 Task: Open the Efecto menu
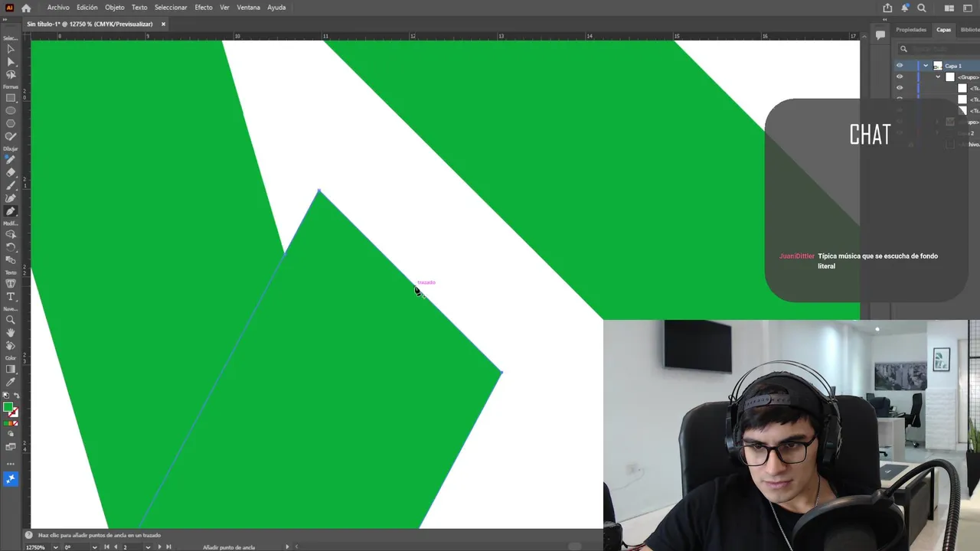pyautogui.click(x=204, y=8)
